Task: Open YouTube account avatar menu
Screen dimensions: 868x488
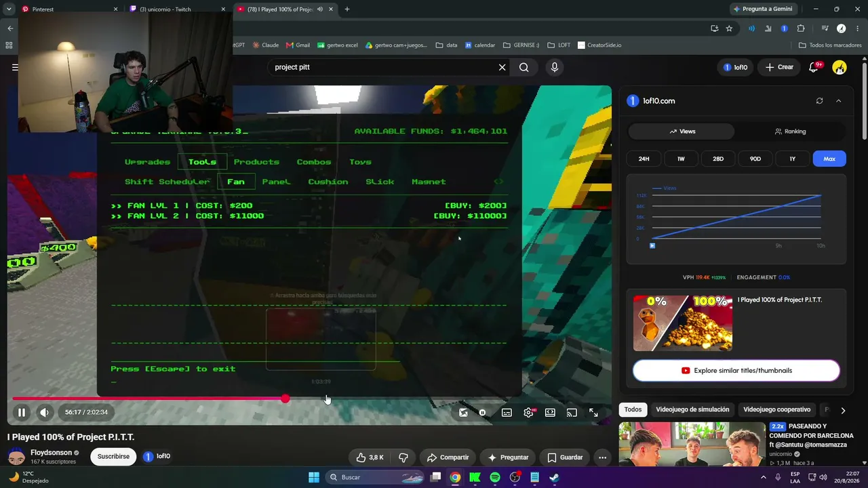Action: (840, 67)
